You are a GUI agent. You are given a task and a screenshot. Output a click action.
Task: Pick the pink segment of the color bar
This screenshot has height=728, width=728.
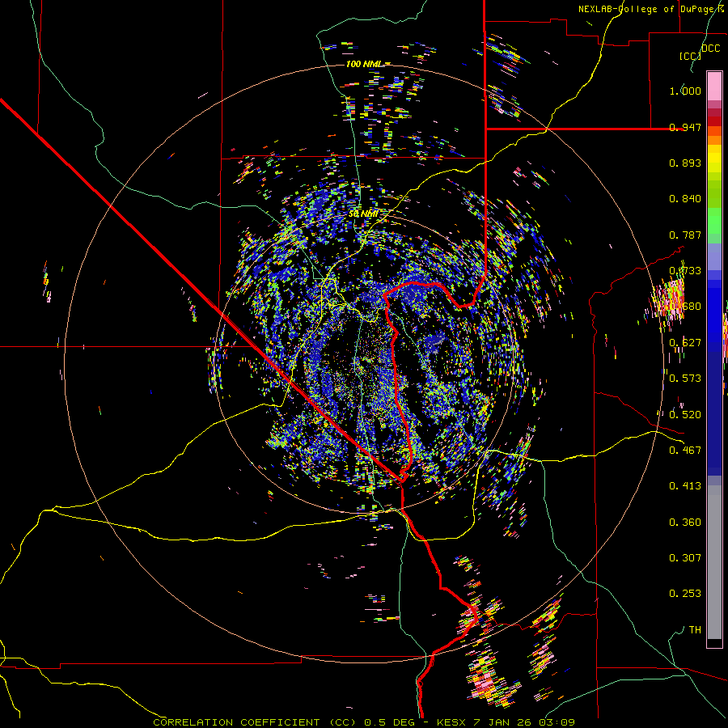(714, 86)
